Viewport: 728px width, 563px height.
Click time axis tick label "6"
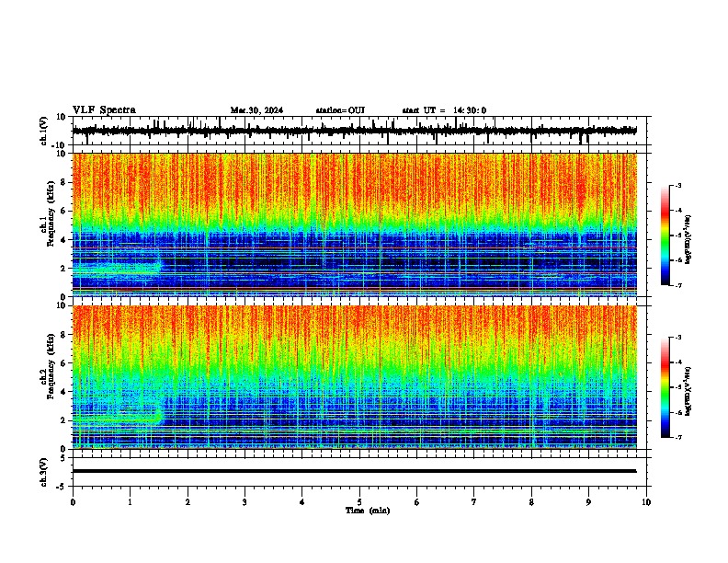coord(417,502)
